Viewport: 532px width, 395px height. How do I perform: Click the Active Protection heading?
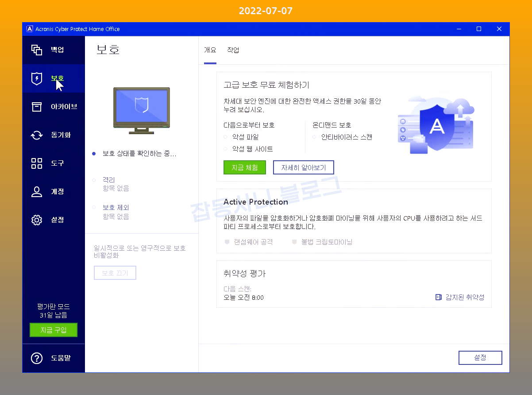pyautogui.click(x=256, y=202)
